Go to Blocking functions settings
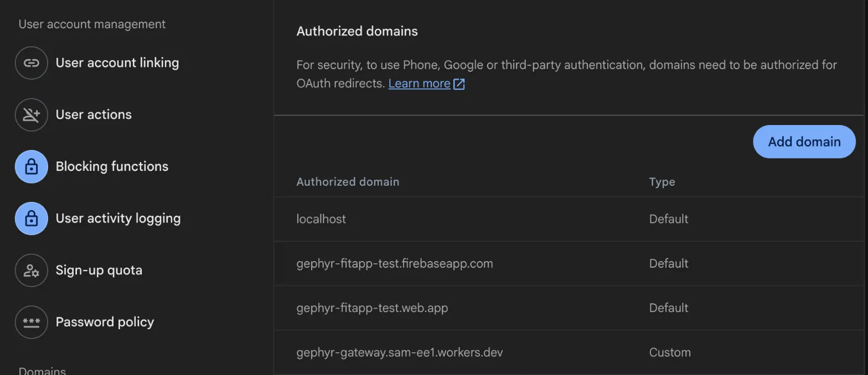 (x=112, y=166)
